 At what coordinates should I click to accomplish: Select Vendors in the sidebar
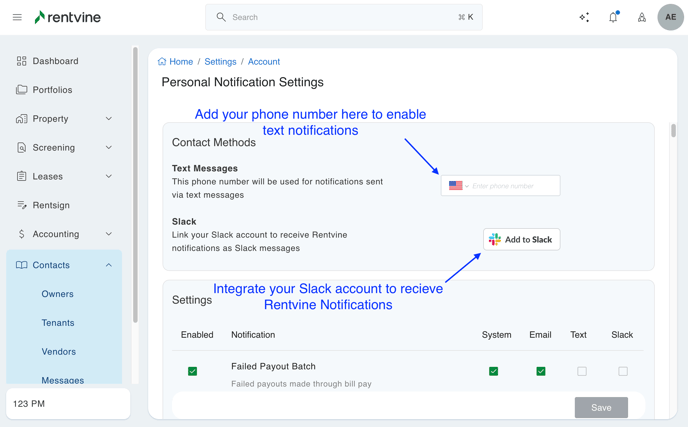click(58, 352)
